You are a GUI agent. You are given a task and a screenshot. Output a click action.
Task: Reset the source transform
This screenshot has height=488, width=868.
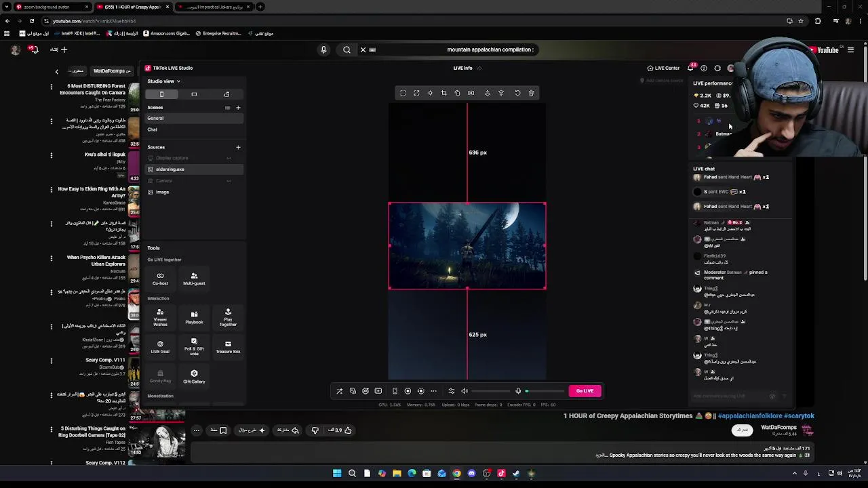click(x=517, y=93)
